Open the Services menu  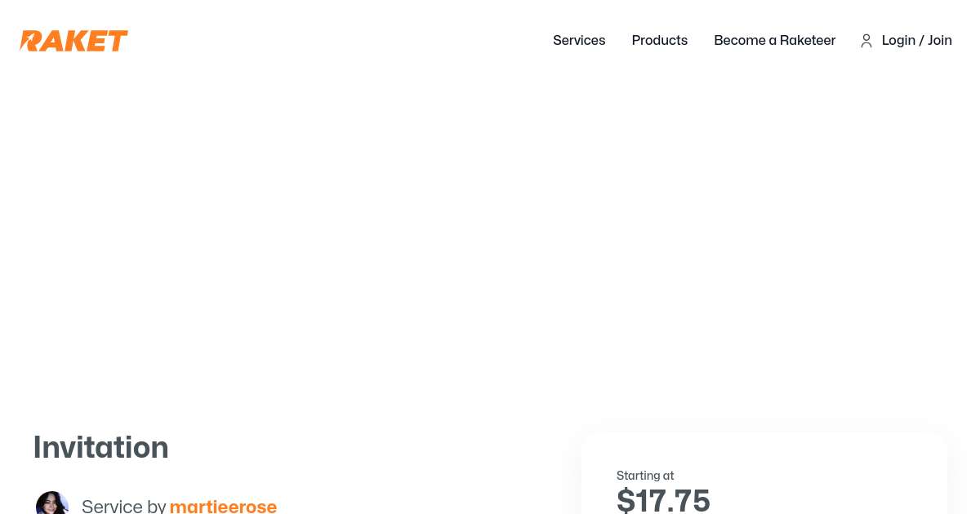coord(579,41)
